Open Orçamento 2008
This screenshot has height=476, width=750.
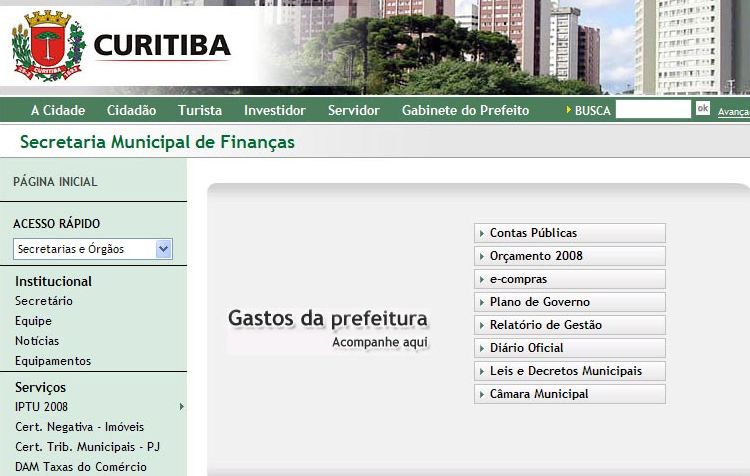click(x=570, y=256)
